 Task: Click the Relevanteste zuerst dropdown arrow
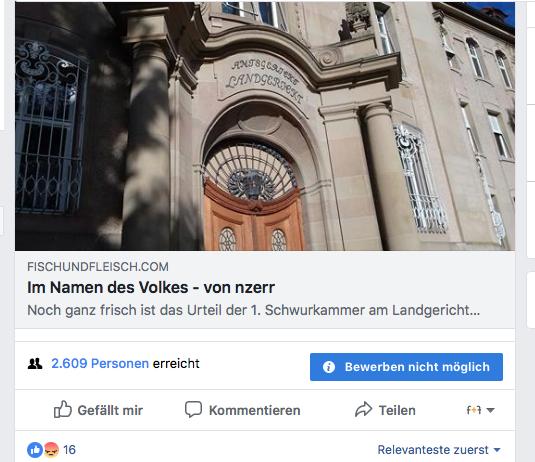[x=497, y=450]
